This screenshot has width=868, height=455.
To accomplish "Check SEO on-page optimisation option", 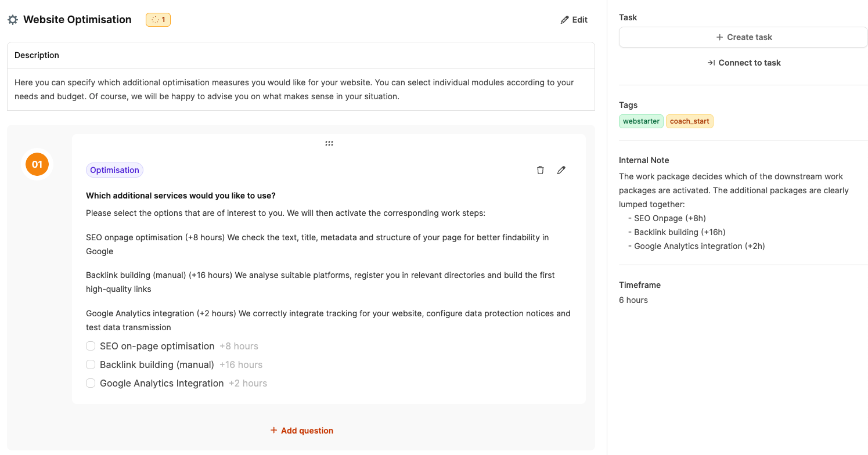I will 91,346.
